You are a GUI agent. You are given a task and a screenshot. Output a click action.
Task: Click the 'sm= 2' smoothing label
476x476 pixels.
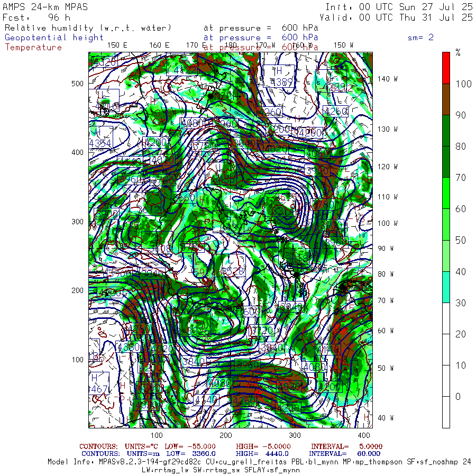point(420,38)
